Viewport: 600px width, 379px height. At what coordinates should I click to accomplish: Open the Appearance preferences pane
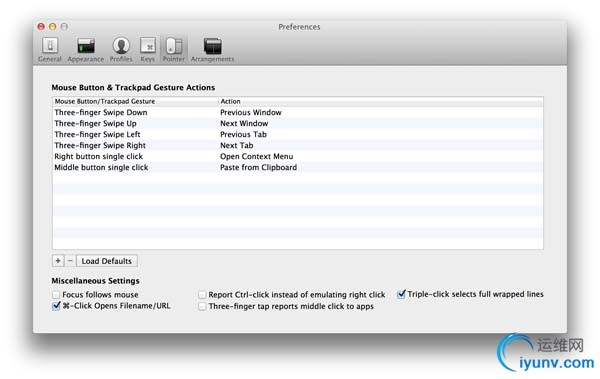pos(86,49)
